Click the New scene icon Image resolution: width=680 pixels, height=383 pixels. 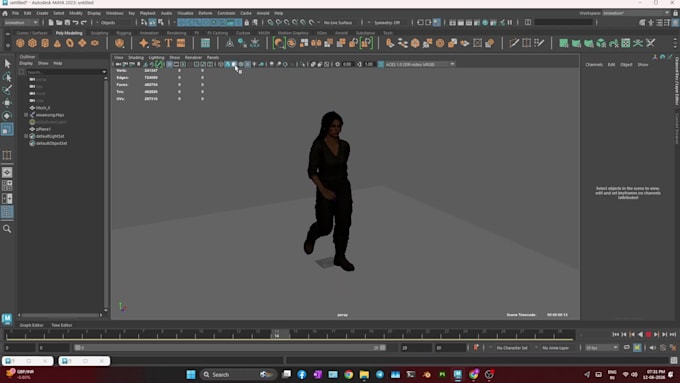51,23
